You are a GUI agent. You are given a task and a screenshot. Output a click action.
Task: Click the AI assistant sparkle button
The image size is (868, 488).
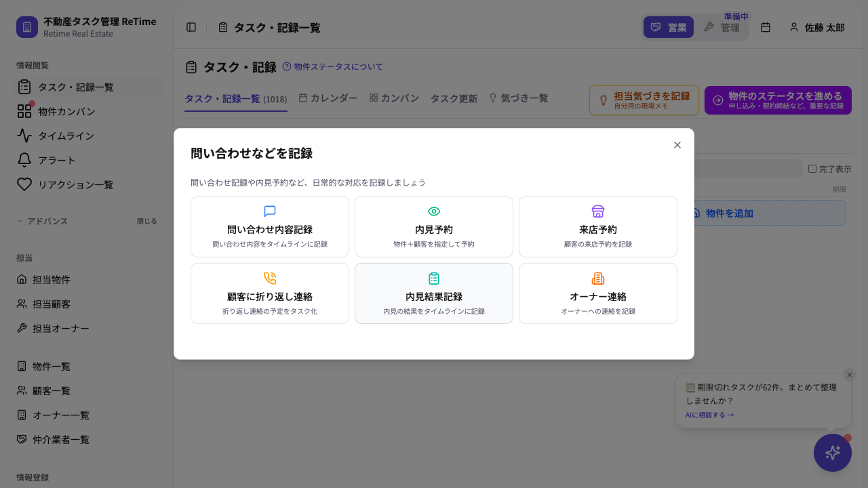[833, 453]
